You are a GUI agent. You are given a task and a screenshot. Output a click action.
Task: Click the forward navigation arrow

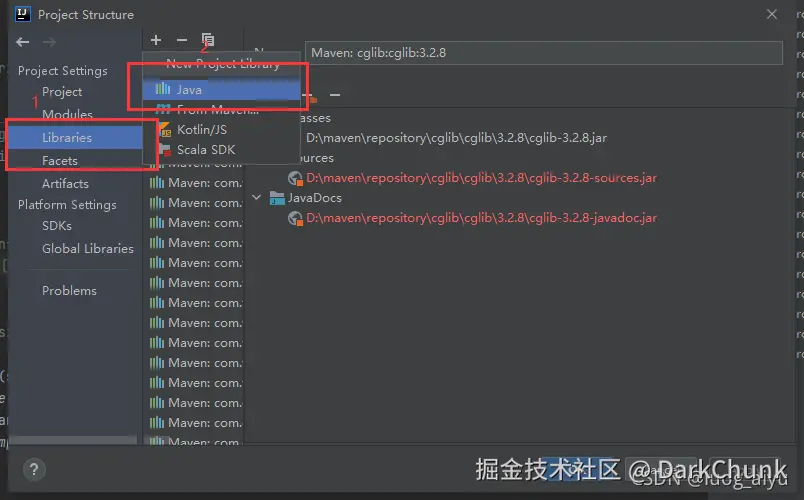point(49,42)
